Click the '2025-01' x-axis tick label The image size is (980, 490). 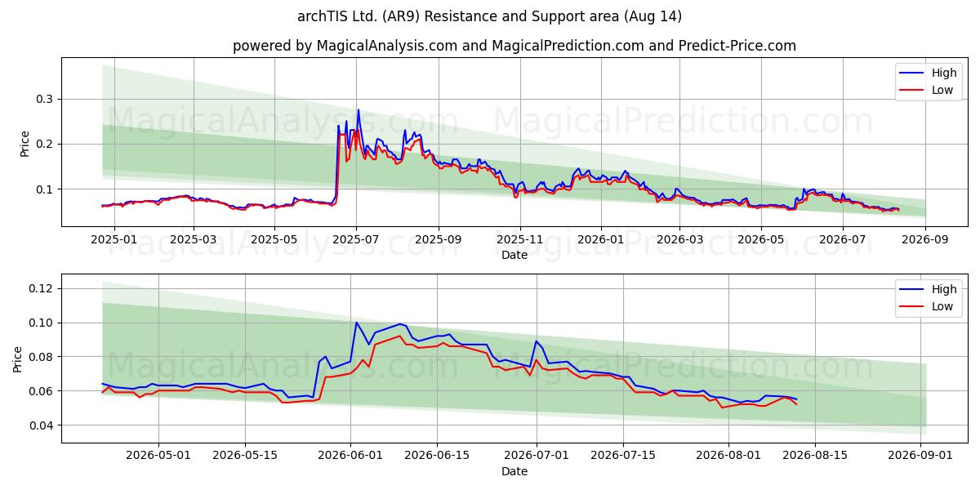114,239
